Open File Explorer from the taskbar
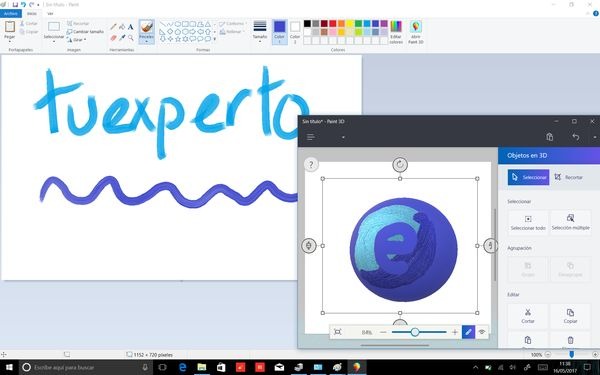600x375 pixels. (x=202, y=367)
